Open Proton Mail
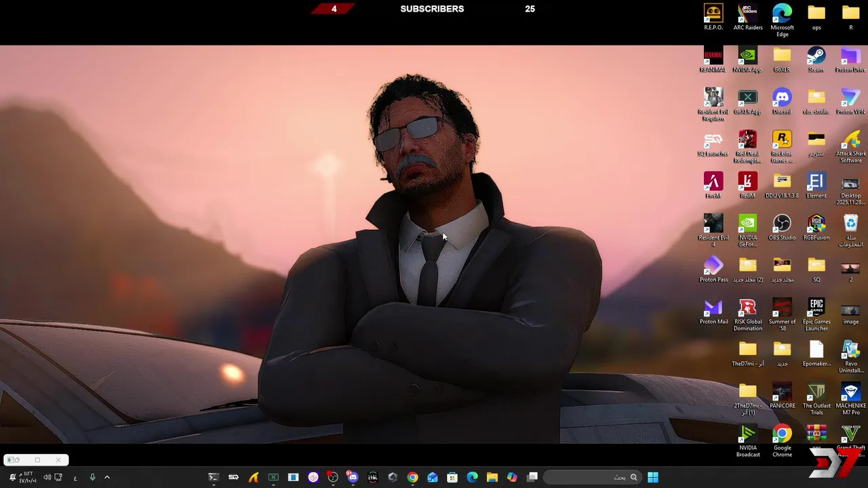The height and width of the screenshot is (488, 868). pos(713,312)
